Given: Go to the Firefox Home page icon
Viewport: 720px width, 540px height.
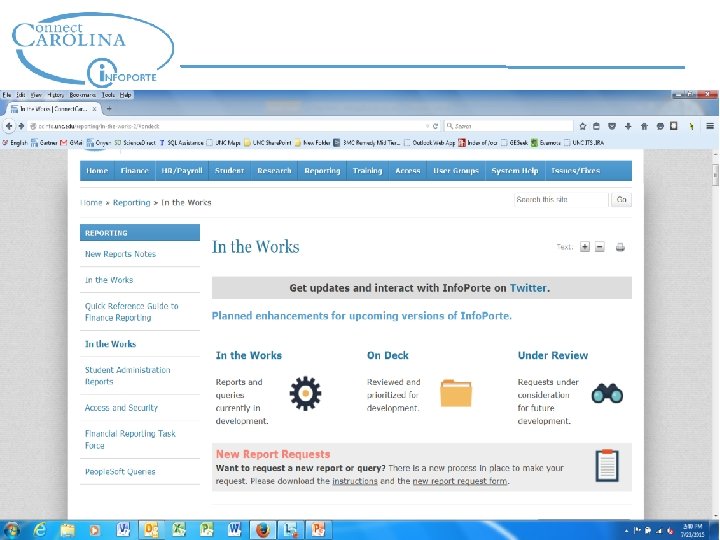Looking at the screenshot, I should (x=644, y=126).
